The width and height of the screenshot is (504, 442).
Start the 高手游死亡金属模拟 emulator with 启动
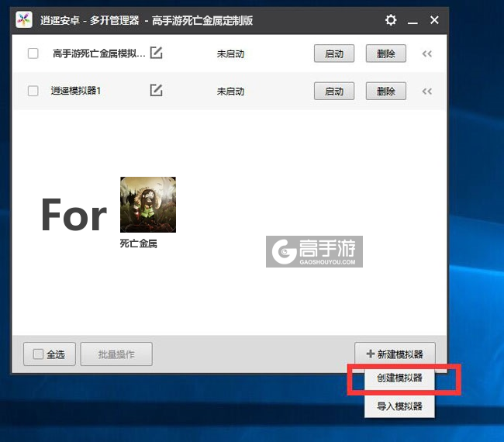[334, 54]
